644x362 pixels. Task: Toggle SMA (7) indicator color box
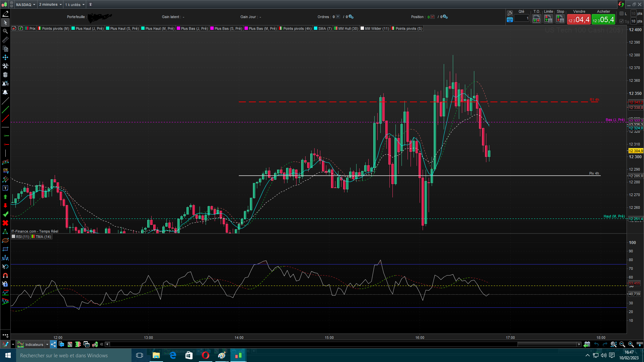[316, 28]
